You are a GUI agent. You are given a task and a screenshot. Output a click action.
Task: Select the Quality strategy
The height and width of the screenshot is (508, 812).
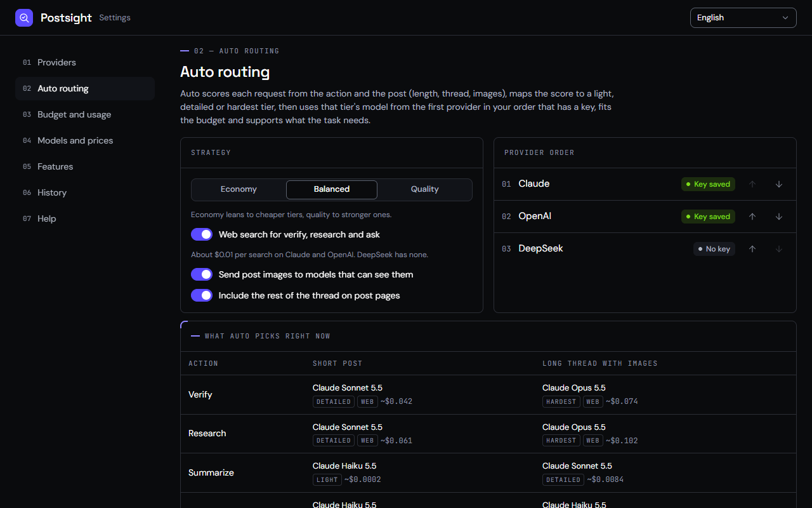[425, 189]
